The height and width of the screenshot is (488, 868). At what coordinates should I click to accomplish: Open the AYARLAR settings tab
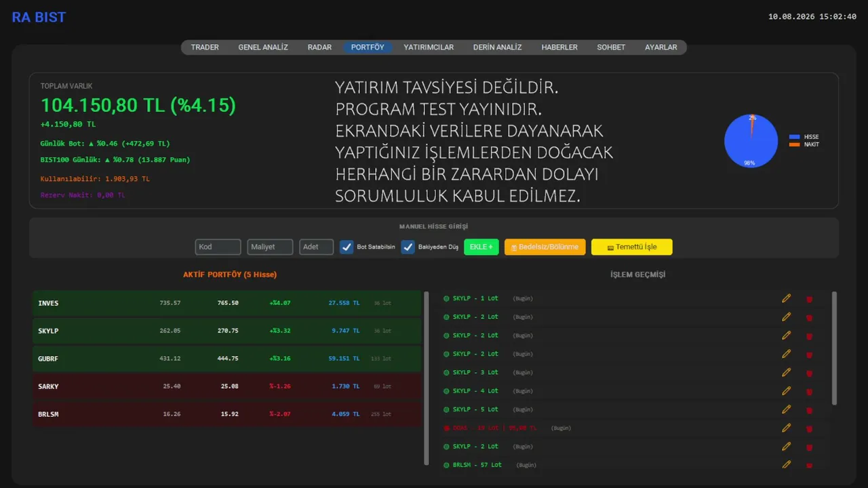click(661, 47)
